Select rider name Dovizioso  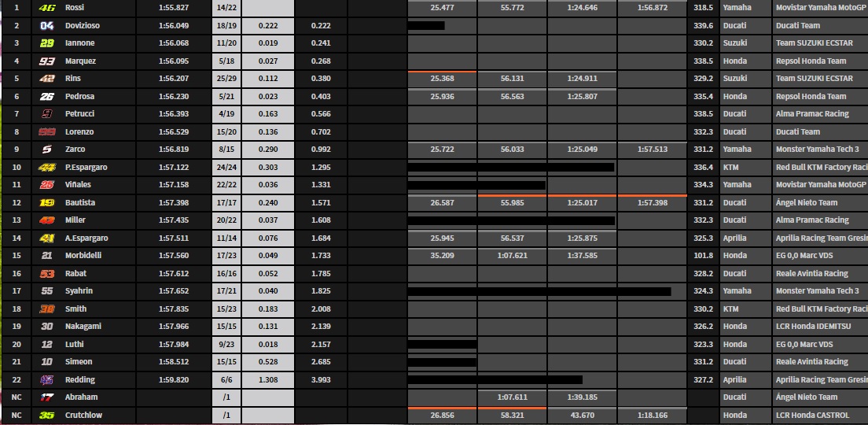tap(83, 25)
